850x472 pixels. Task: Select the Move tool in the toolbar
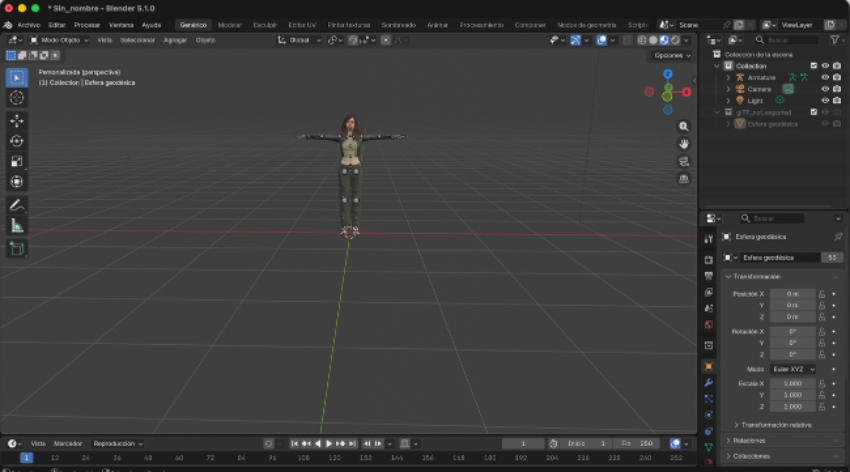pos(16,120)
